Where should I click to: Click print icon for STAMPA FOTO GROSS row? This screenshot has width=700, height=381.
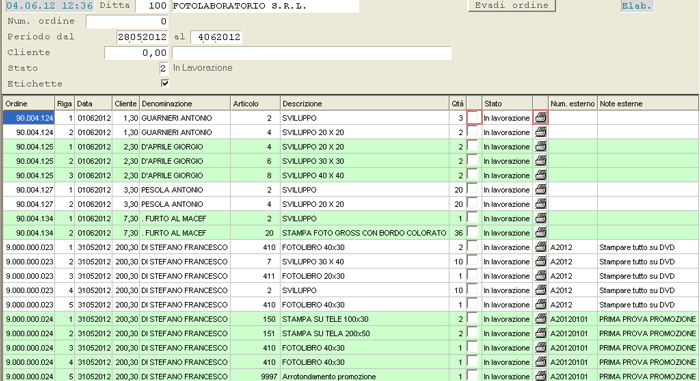(x=541, y=232)
